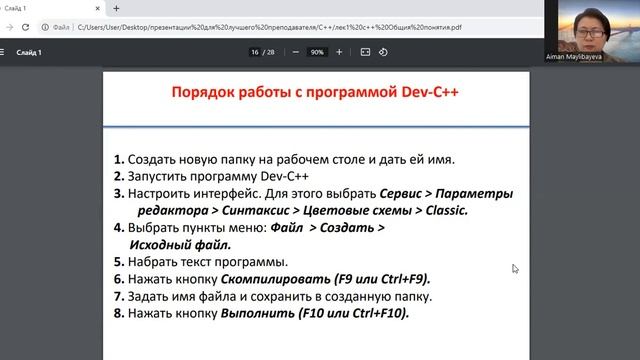640x360 pixels.
Task: Click text Исходный файл
Action: click(x=180, y=245)
